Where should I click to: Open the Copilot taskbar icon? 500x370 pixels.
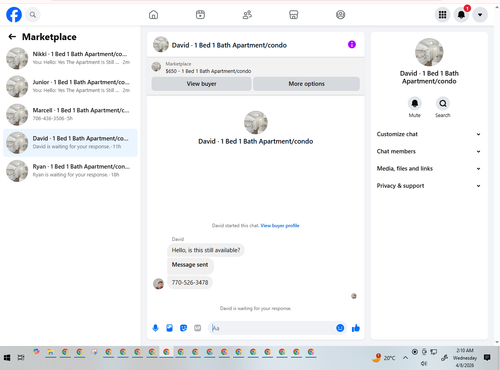coord(36,352)
